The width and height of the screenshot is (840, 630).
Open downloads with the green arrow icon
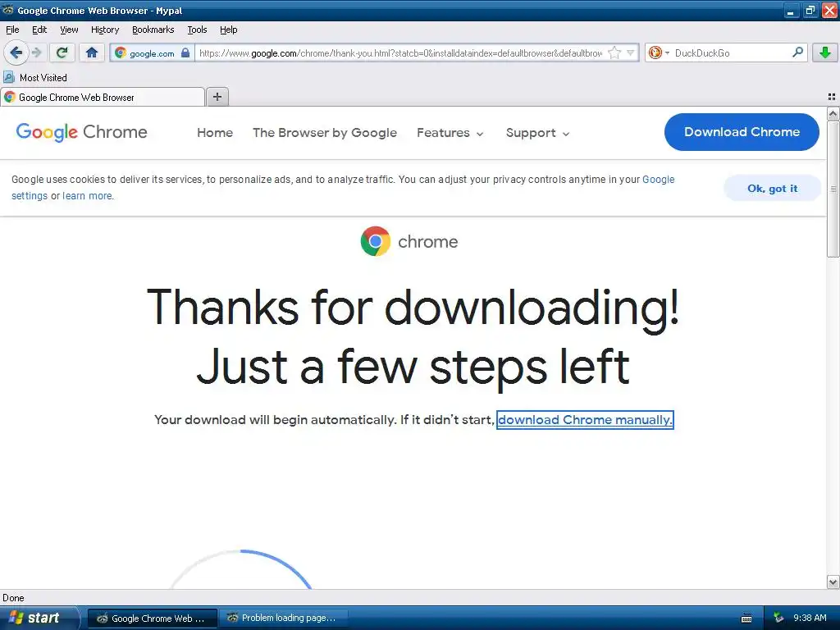click(x=825, y=52)
